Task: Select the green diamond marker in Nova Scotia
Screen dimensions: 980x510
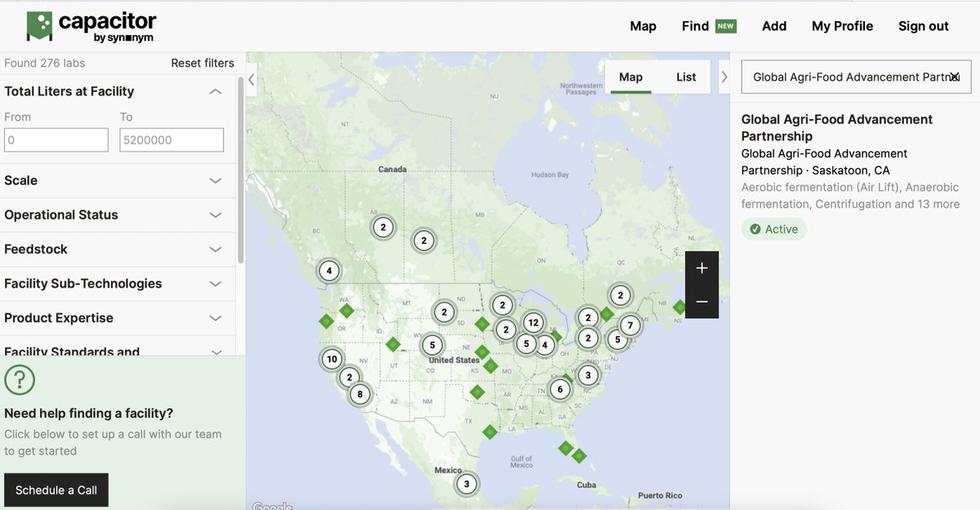Action: click(x=679, y=308)
